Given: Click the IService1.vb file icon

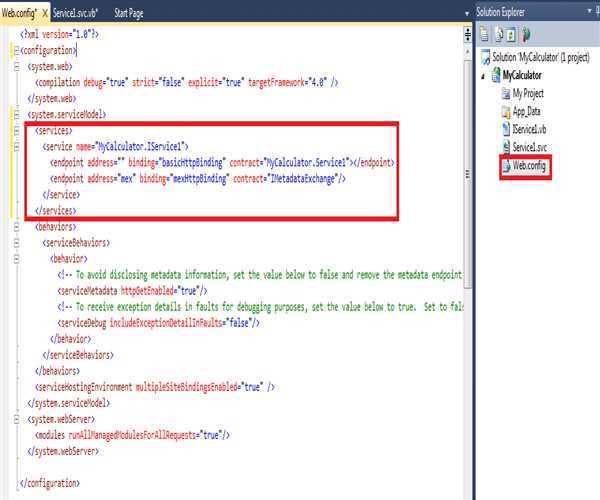Looking at the screenshot, I should click(x=504, y=129).
